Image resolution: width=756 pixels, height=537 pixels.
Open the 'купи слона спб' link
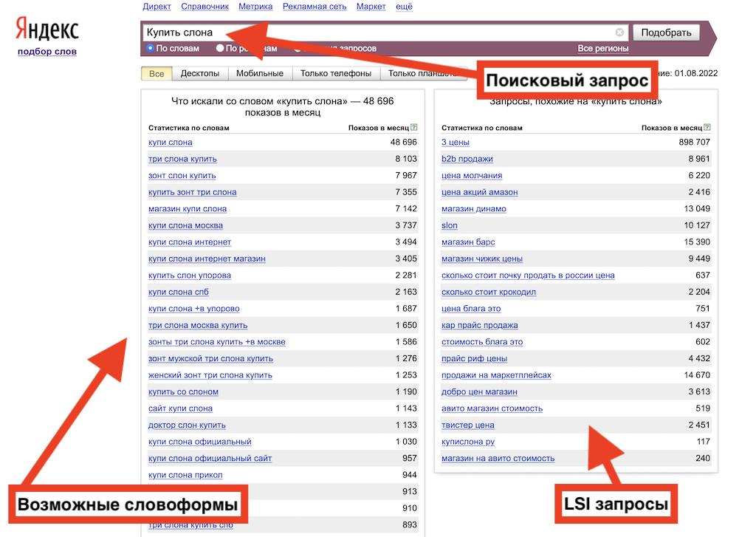[x=179, y=292]
